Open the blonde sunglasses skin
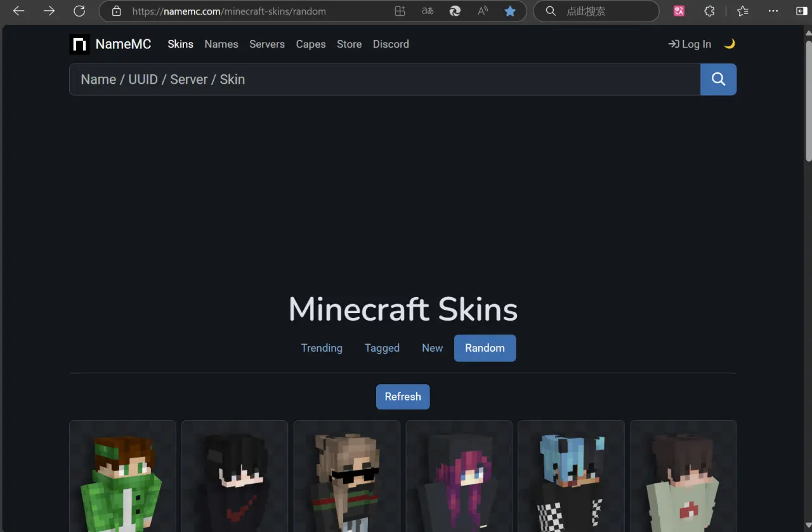Screen dimensions: 812x532 click(x=347, y=476)
